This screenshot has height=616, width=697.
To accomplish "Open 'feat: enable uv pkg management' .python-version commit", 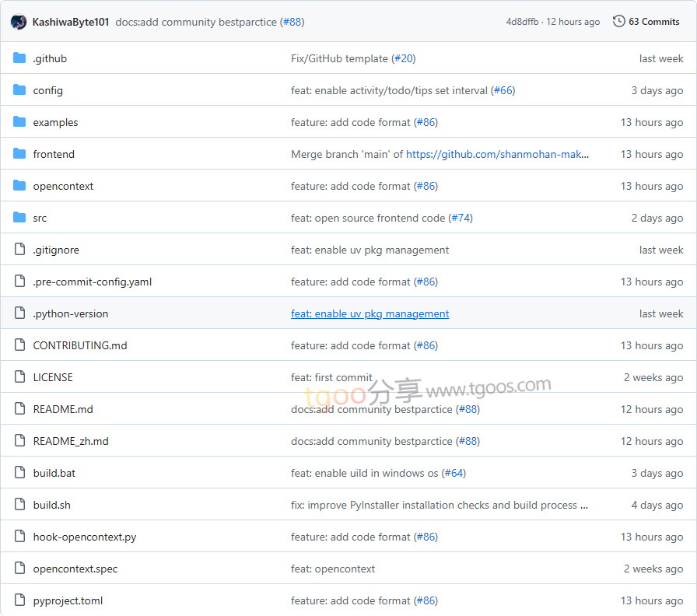I will click(x=370, y=313).
